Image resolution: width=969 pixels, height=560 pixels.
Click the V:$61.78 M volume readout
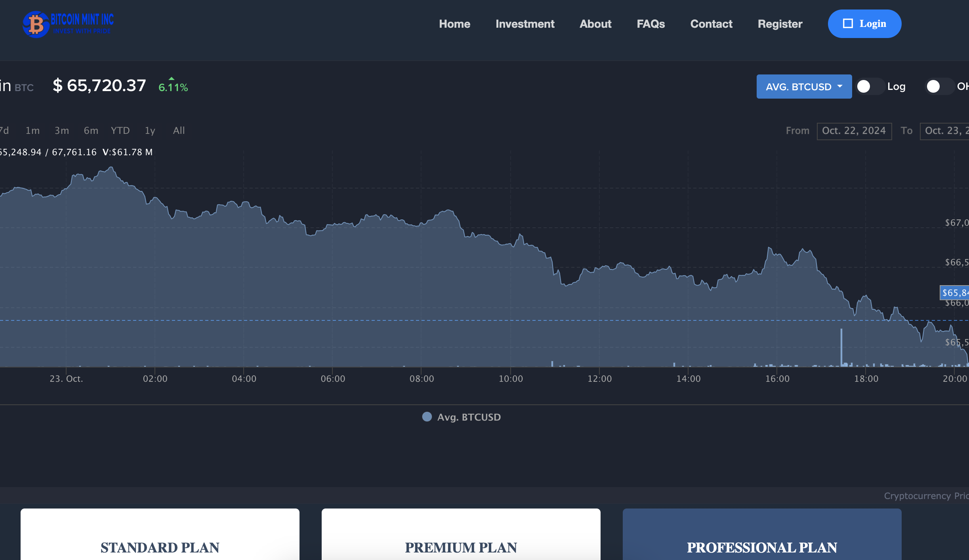128,152
